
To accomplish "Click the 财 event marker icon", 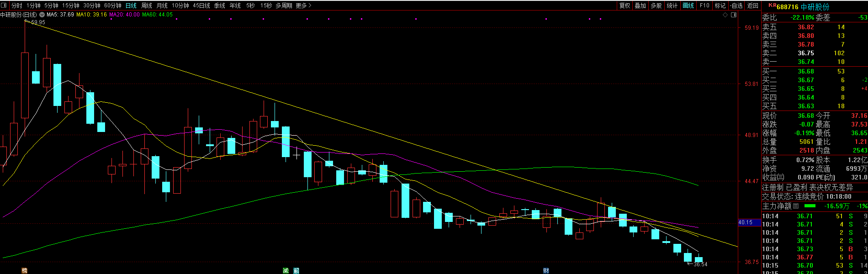I will tap(546, 271).
